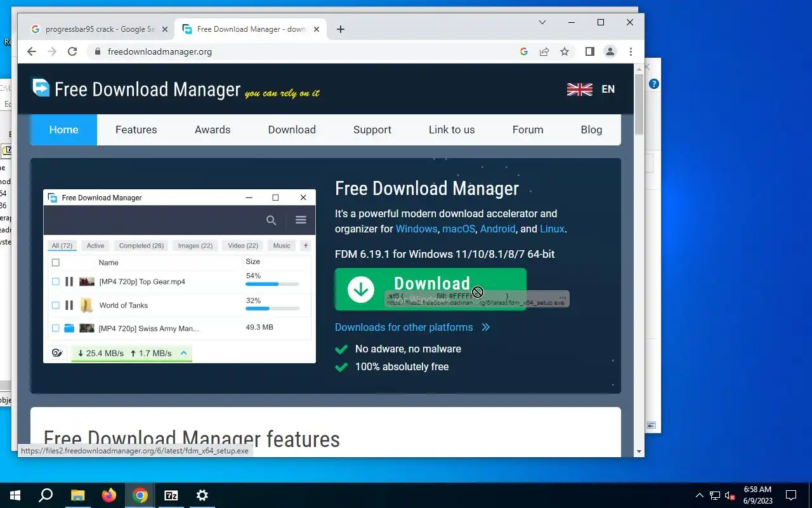812x508 pixels.
Task: Follow the Windows platform link
Action: point(416,229)
